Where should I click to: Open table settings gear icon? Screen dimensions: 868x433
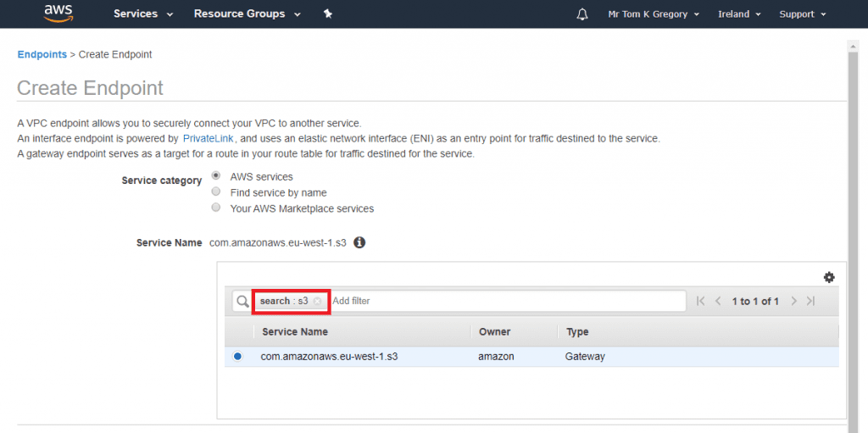point(828,277)
